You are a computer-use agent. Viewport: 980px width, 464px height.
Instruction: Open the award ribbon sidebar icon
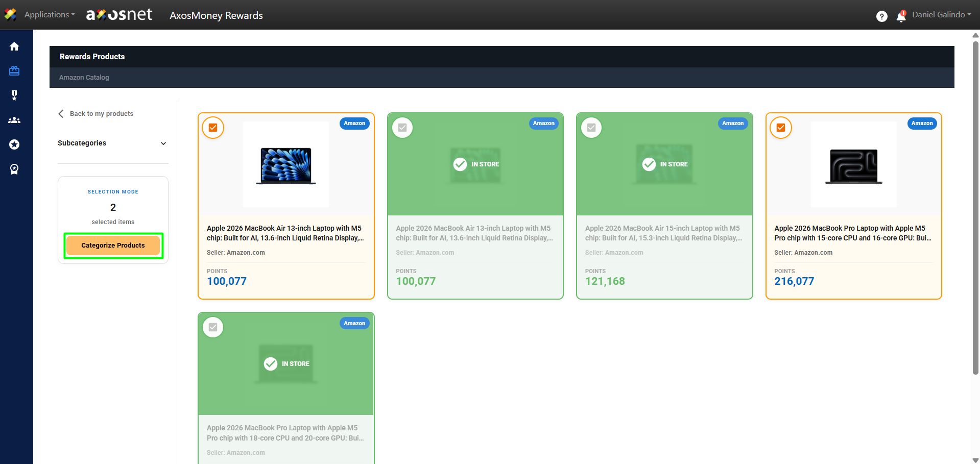[x=14, y=169]
